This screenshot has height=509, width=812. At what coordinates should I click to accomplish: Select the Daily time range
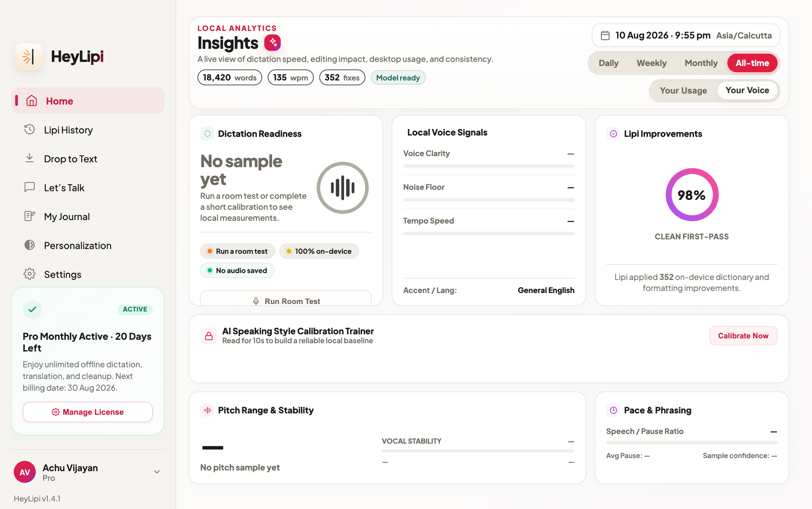(x=609, y=63)
